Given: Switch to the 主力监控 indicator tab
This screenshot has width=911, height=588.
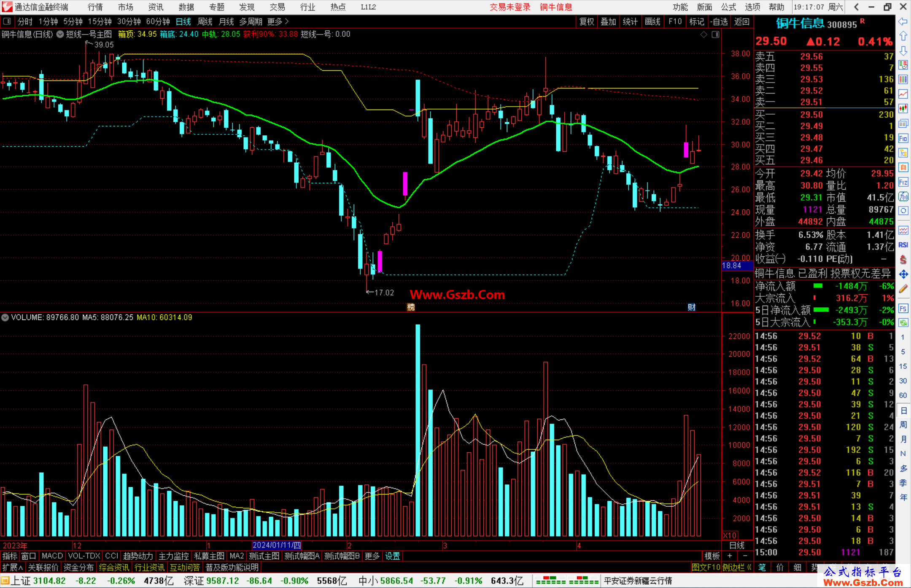Looking at the screenshot, I should [x=173, y=556].
